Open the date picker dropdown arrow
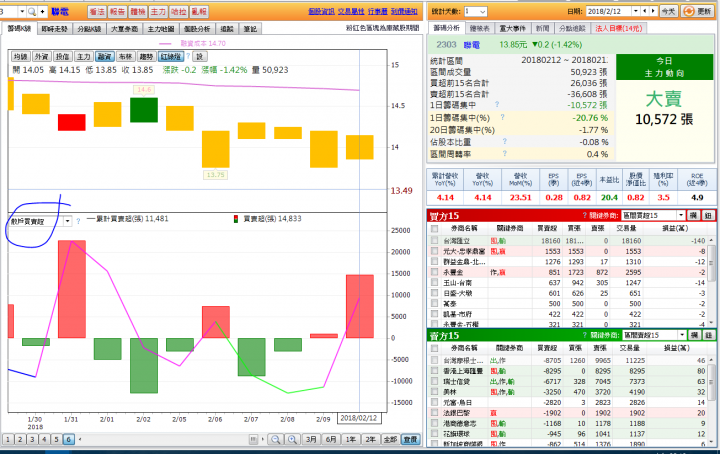The width and height of the screenshot is (720, 454). click(636, 11)
